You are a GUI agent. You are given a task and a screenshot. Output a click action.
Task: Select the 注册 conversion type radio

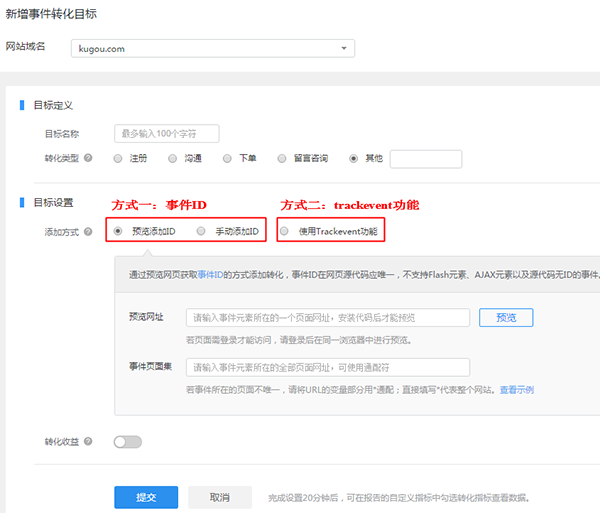point(118,158)
